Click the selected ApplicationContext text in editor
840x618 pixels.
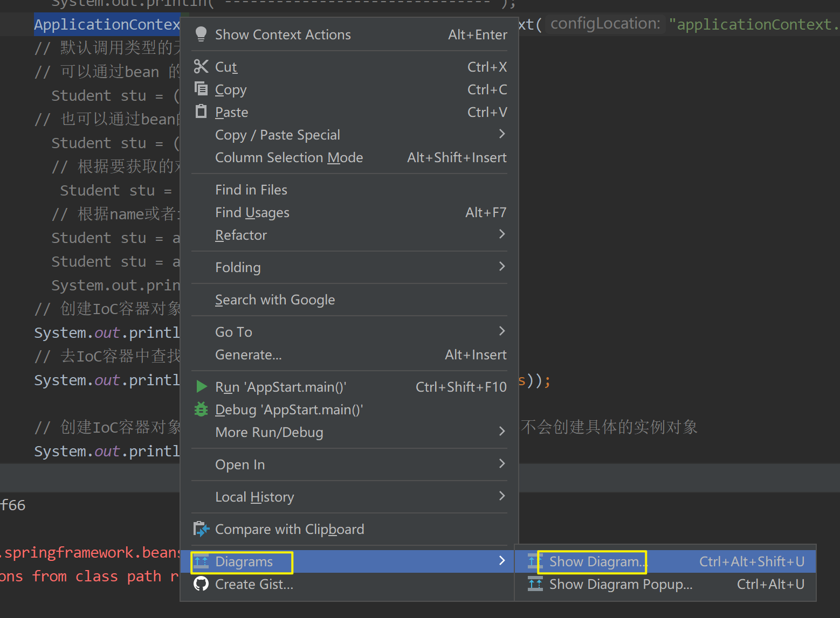coord(107,24)
